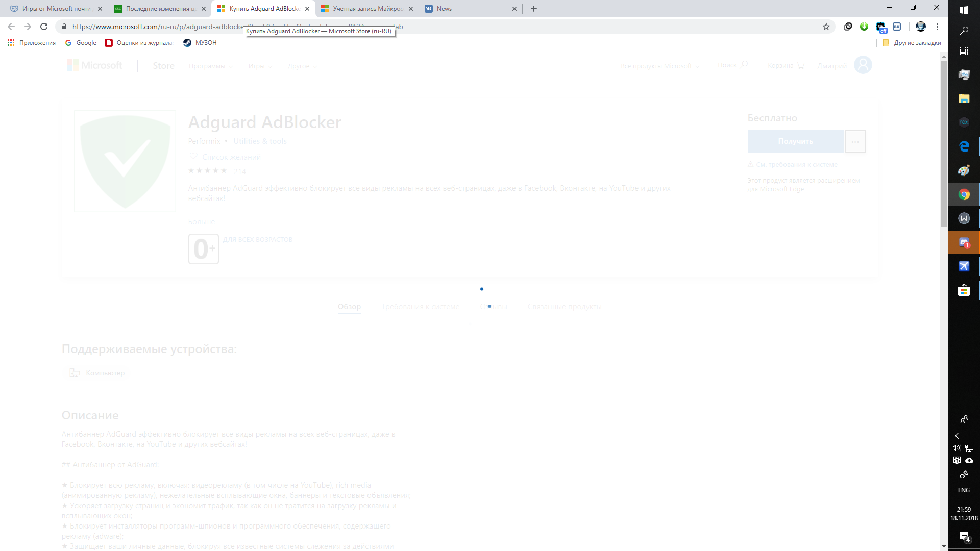Click the extension icon with the 'off' badge
This screenshot has width=980, height=551.
click(881, 27)
